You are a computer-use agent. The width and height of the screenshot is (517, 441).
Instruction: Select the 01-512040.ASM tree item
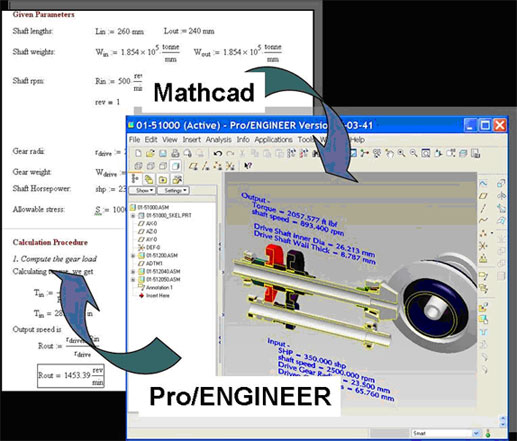click(159, 271)
